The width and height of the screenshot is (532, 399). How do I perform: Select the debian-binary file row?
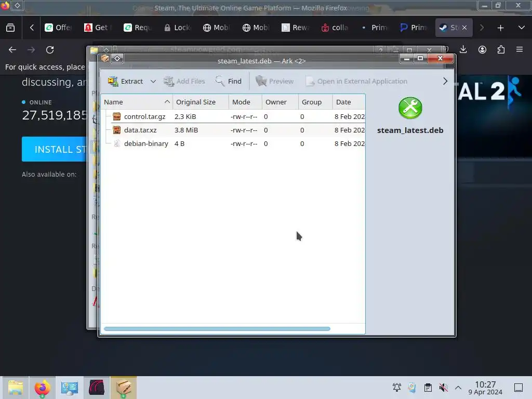point(233,144)
